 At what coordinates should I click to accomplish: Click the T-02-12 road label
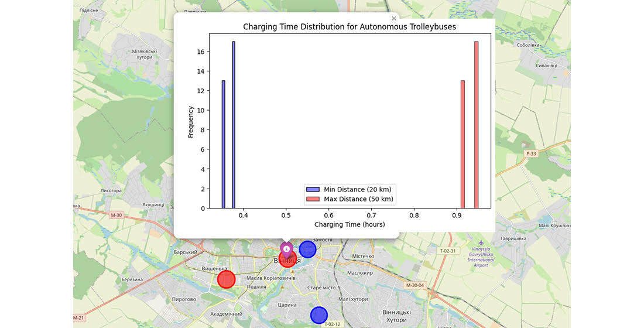(x=333, y=324)
